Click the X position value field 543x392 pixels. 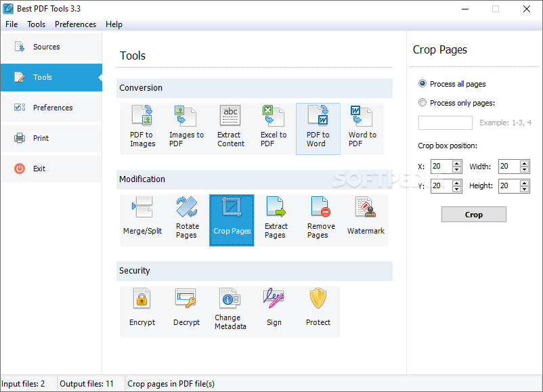tap(441, 167)
